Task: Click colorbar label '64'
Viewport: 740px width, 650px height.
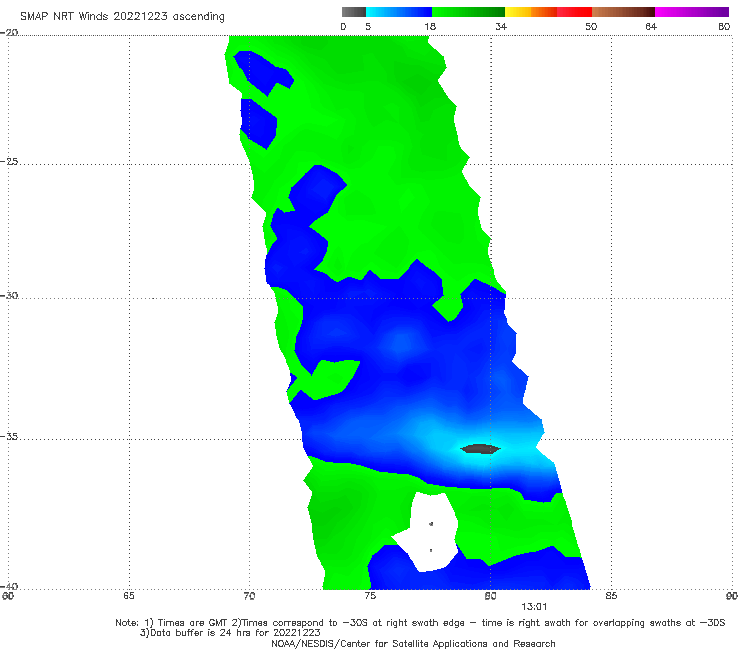Action: [651, 26]
